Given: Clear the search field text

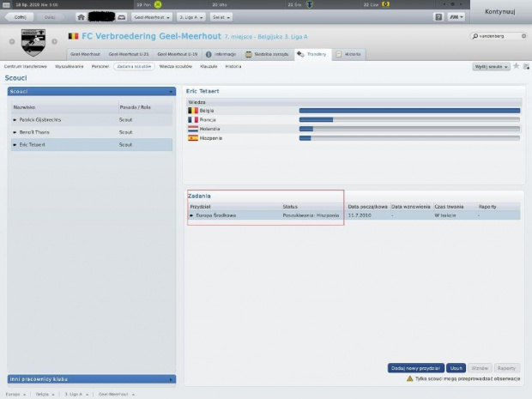Looking at the screenshot, I should coord(523,36).
